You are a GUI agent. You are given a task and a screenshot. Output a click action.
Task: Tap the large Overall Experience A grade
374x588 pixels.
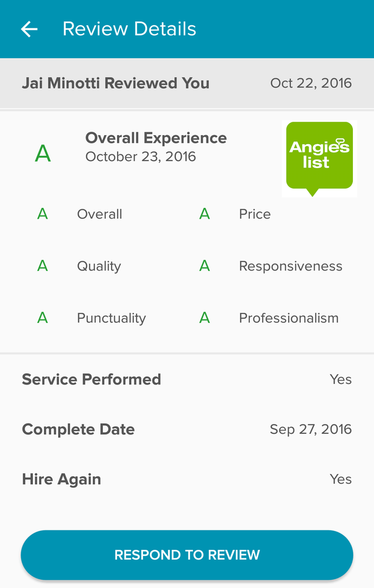(x=43, y=154)
